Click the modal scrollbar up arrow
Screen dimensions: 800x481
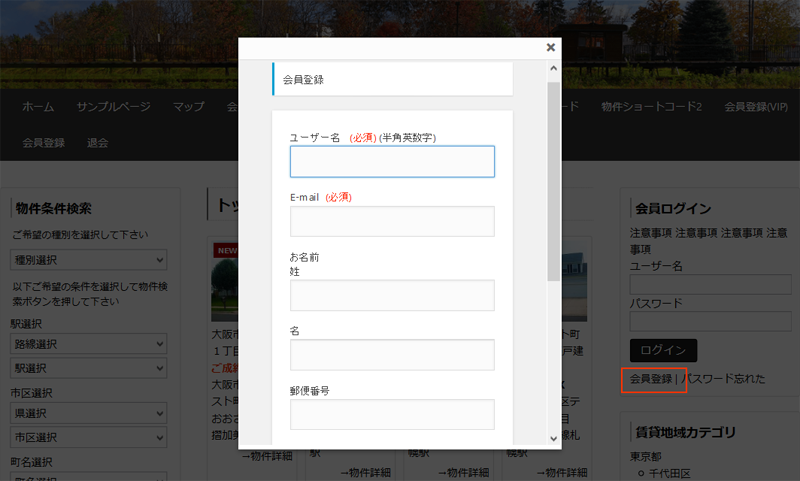(553, 69)
